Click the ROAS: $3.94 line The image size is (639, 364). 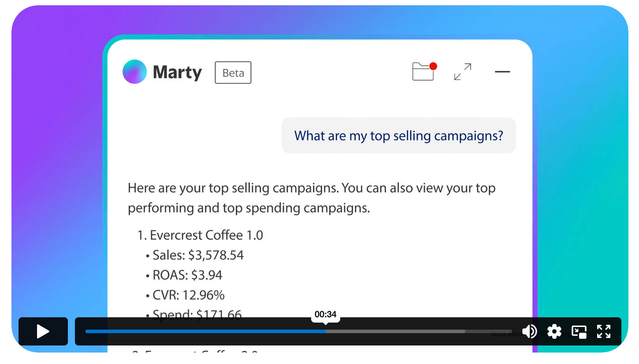(x=187, y=275)
